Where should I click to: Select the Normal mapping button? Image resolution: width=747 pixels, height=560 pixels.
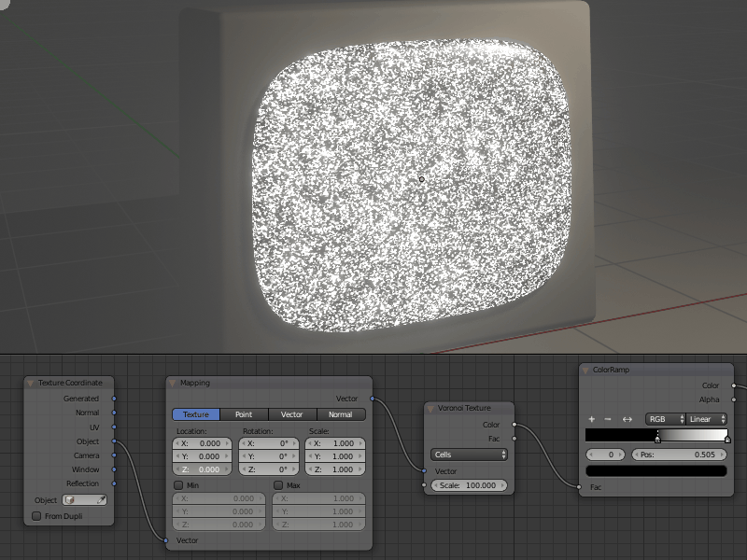[x=341, y=413]
